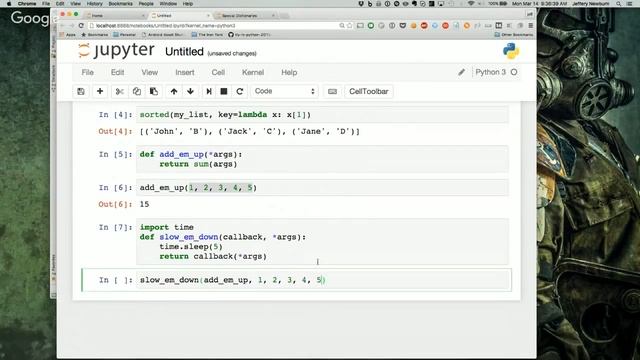640x360 pixels.
Task: Open the Jupyter Insert menu
Action: (184, 72)
